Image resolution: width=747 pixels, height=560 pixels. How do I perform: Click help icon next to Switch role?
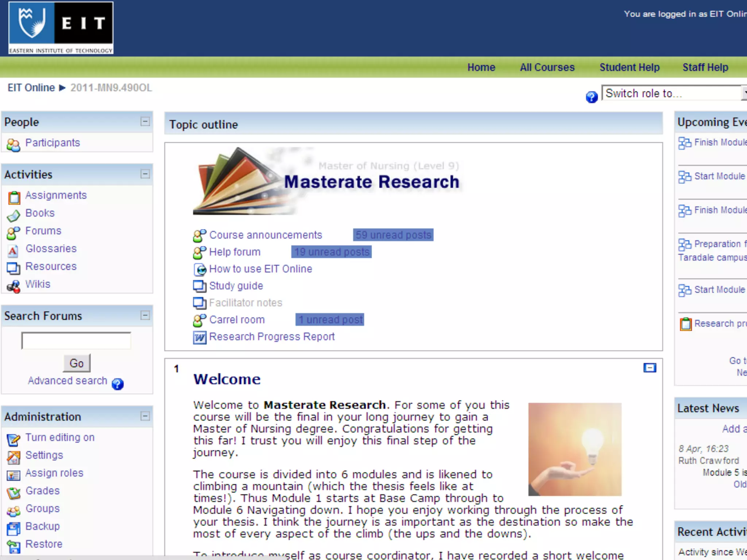(x=592, y=97)
